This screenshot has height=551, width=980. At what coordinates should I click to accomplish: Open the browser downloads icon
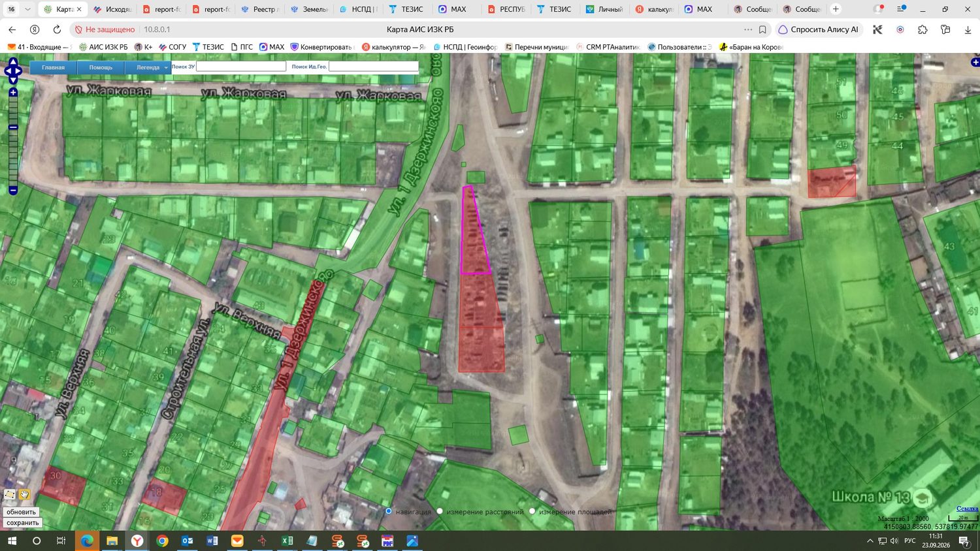coord(968,29)
